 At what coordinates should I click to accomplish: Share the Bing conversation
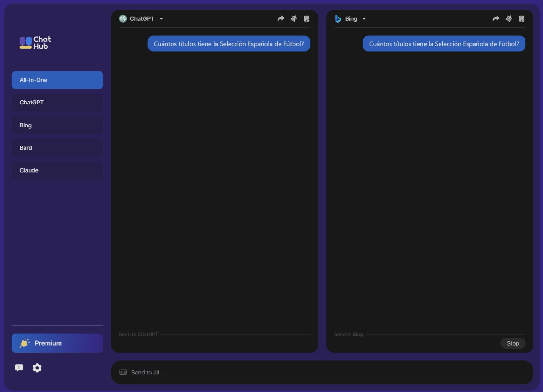[x=496, y=19]
